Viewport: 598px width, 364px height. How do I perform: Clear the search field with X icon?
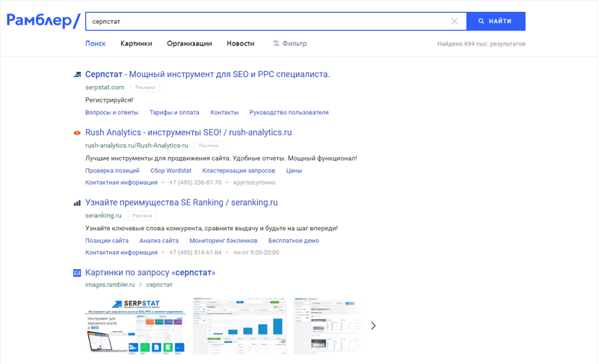(454, 22)
